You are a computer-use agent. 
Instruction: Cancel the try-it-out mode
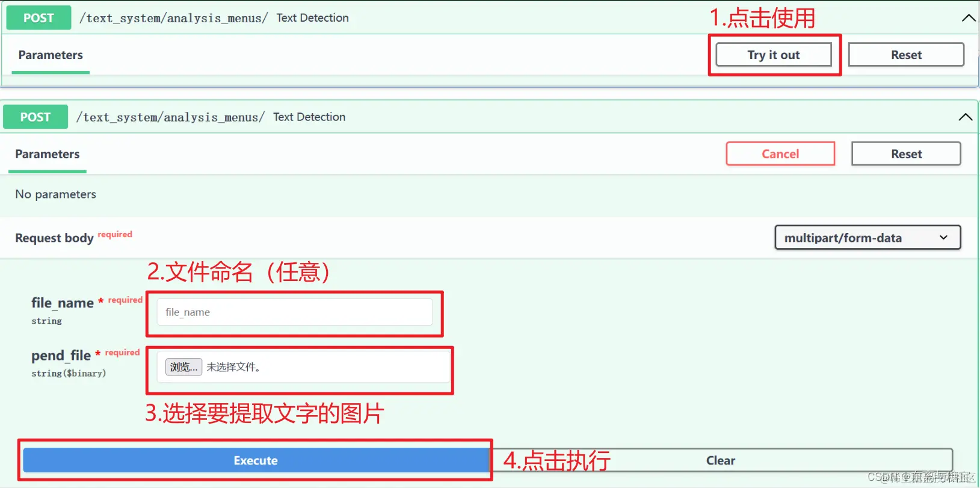(x=780, y=154)
